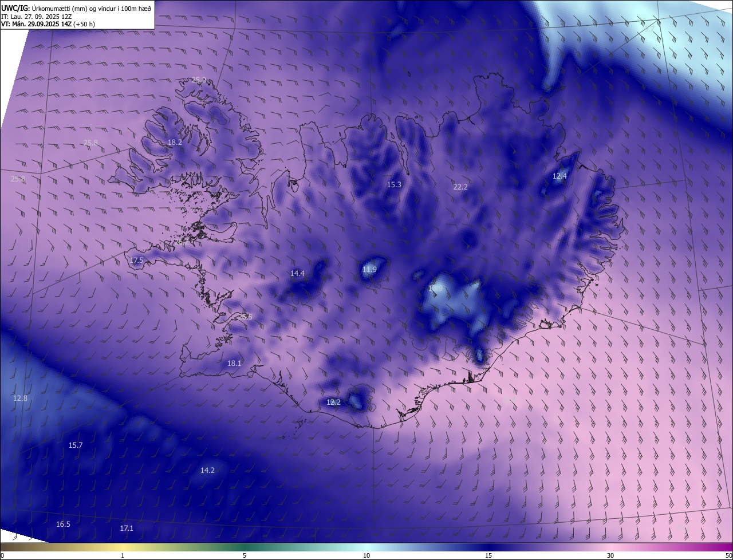The height and width of the screenshot is (560, 733).
Task: Click the 15.3 precipitation value label
Action: tap(394, 184)
